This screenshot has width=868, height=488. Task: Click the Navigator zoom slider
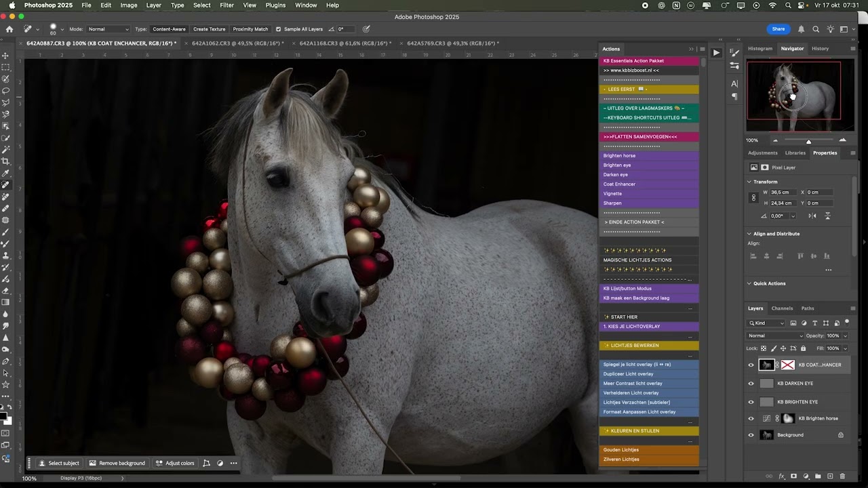pos(808,141)
